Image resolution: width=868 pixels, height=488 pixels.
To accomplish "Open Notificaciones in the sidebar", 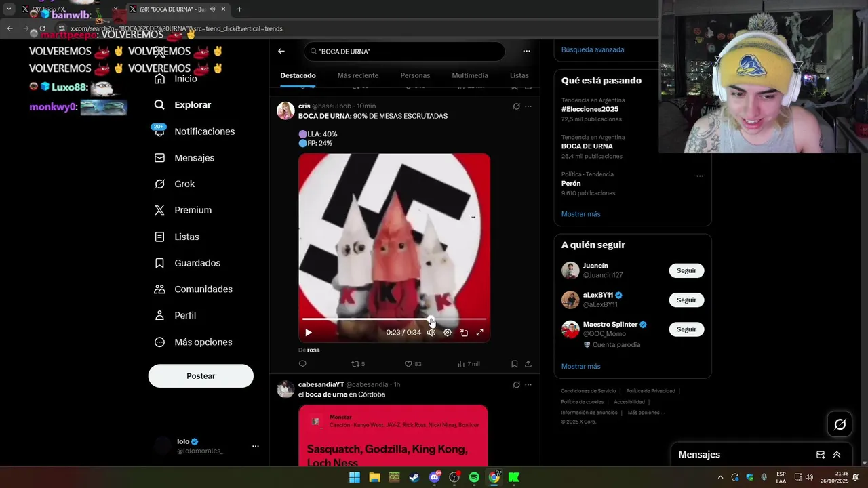I will (x=195, y=131).
